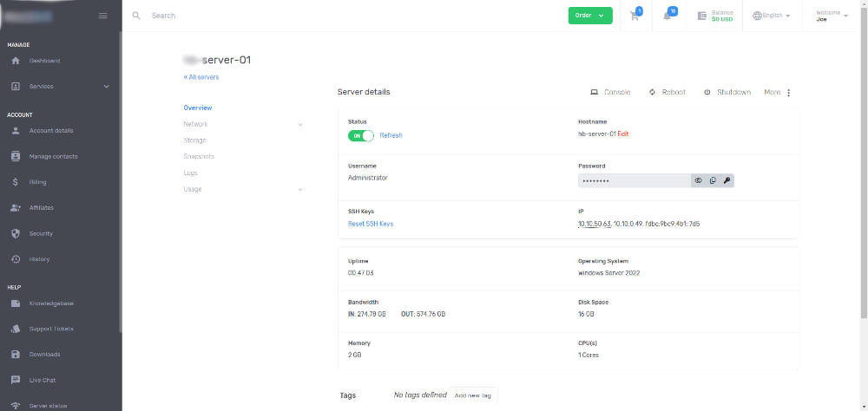
Task: Select the Snapshots tab
Action: click(x=199, y=157)
